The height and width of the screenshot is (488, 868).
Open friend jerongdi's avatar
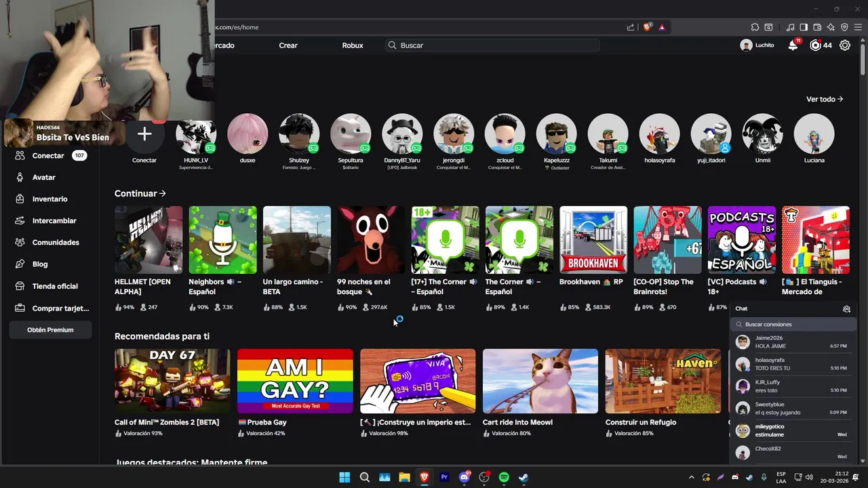(x=454, y=134)
